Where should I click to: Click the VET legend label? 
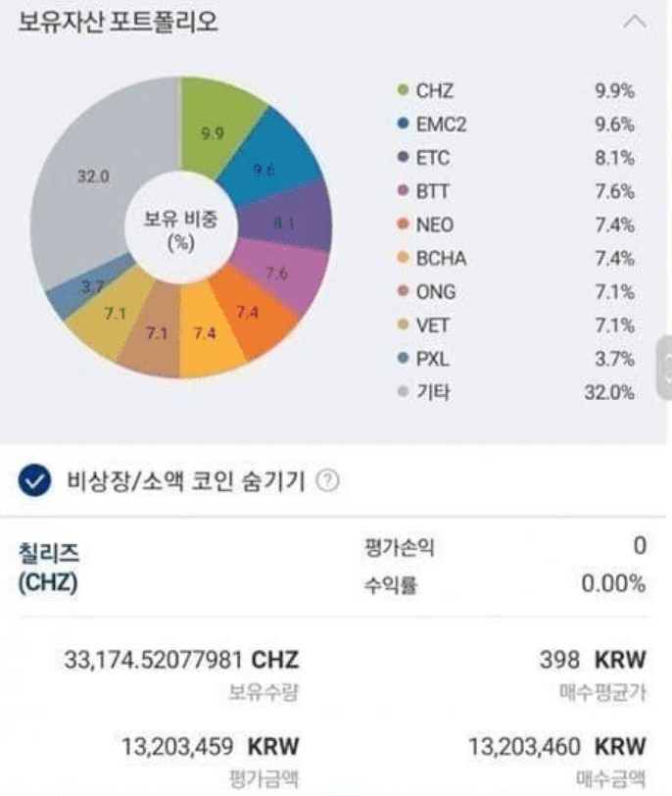[x=432, y=325]
